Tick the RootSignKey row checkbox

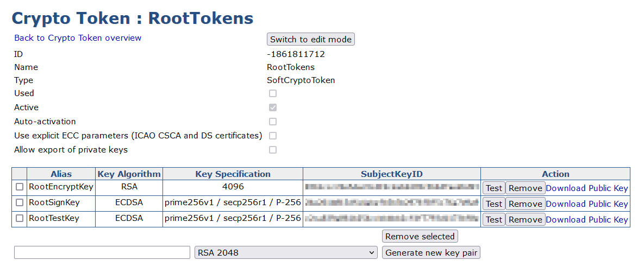click(20, 203)
